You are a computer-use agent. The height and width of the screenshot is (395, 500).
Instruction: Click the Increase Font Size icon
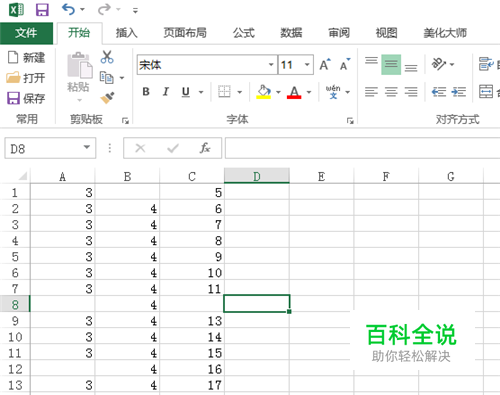pyautogui.click(x=325, y=64)
